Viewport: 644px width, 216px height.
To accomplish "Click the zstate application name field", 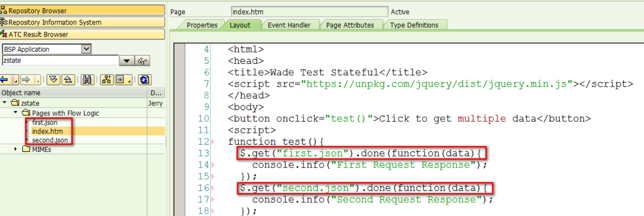I will pyautogui.click(x=60, y=61).
